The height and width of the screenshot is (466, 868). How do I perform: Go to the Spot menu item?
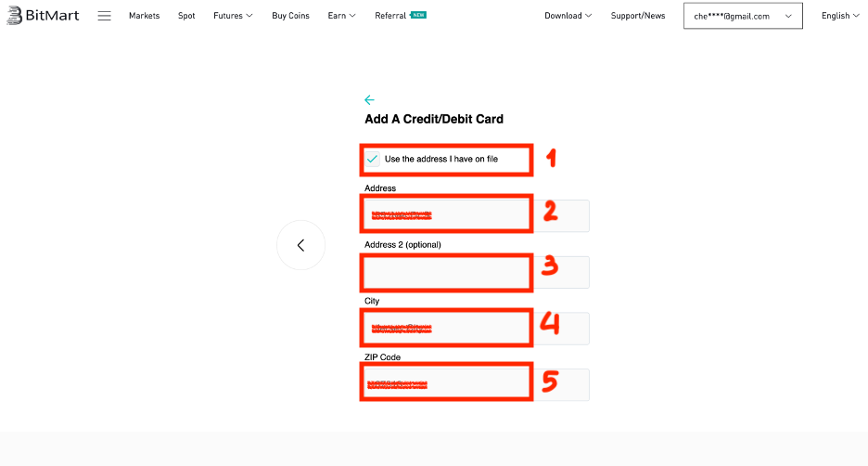186,16
